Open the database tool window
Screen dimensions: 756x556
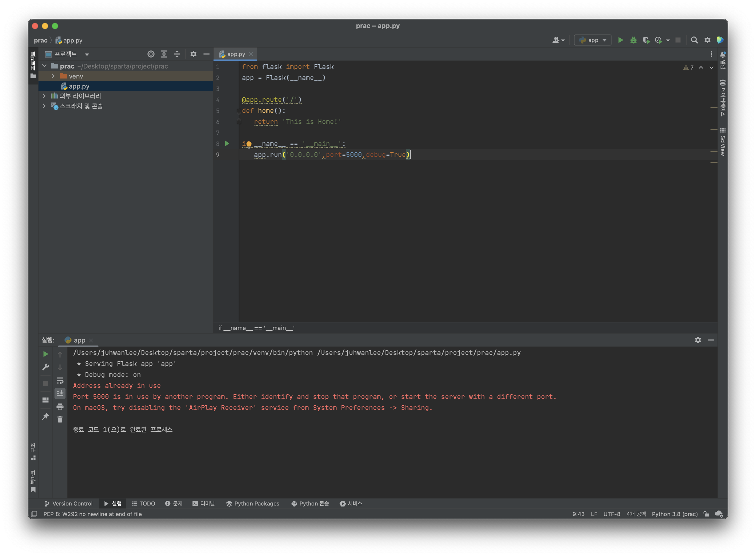tap(722, 98)
